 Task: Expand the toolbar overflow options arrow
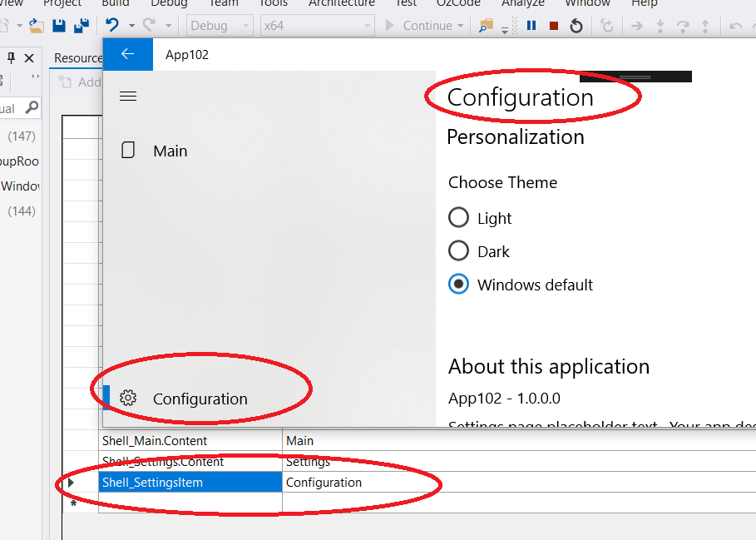[505, 31]
